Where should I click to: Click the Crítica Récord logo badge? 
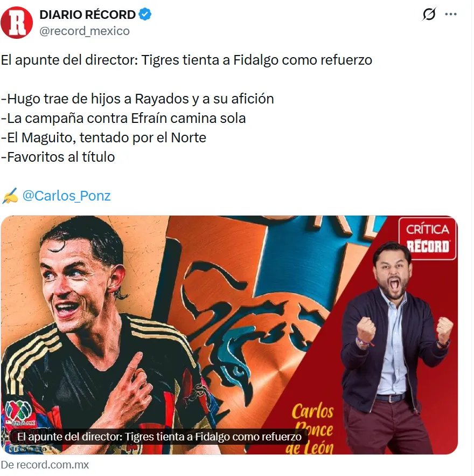click(427, 239)
